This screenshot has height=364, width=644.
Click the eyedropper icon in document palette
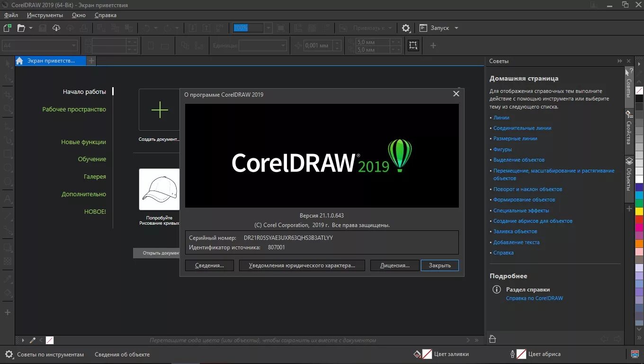(x=33, y=340)
